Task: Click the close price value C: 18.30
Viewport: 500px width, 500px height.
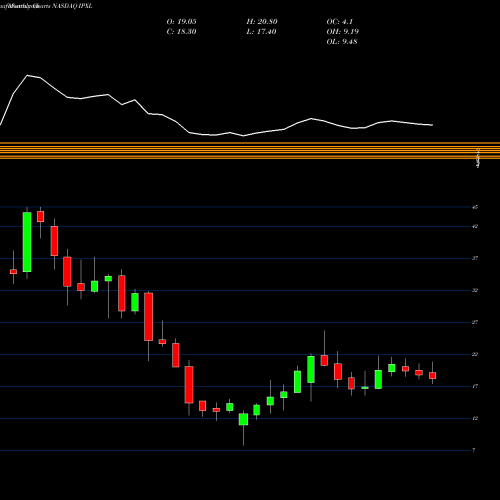Action: click(181, 32)
